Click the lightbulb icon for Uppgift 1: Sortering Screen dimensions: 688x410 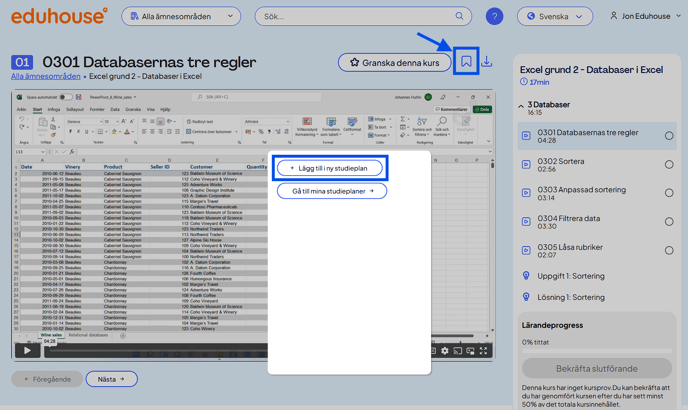[526, 276]
